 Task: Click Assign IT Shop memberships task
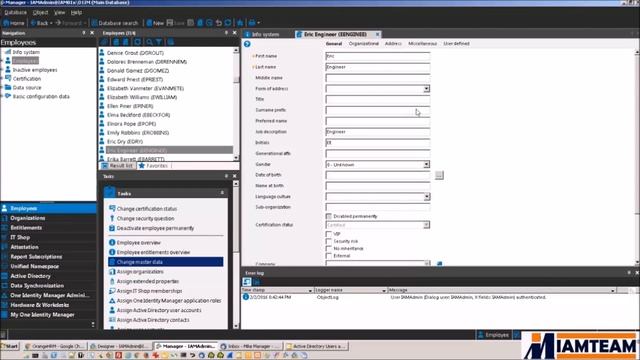[x=149, y=291]
